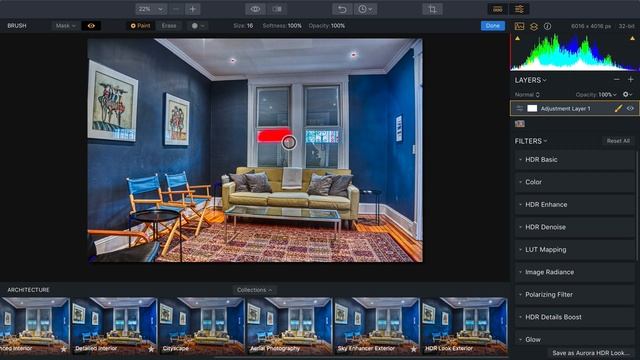This screenshot has height=360, width=640.
Task: Favorite Detailed Interior preset with star
Action: (x=151, y=349)
